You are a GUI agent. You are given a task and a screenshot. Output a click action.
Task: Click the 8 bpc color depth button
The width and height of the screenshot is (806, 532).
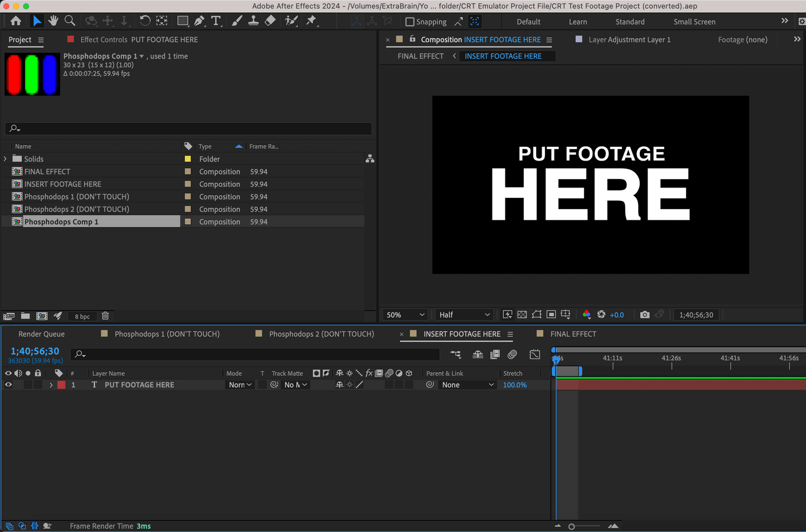point(82,316)
